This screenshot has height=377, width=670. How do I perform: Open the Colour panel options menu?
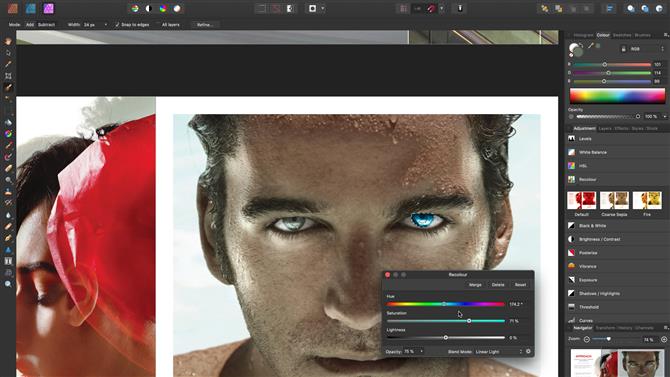(666, 35)
